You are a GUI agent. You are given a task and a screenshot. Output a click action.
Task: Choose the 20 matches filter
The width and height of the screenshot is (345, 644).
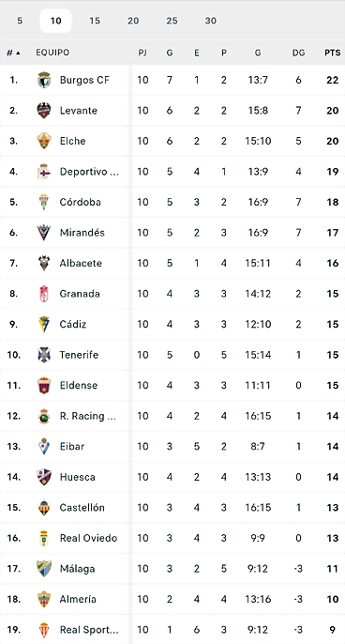(x=133, y=21)
